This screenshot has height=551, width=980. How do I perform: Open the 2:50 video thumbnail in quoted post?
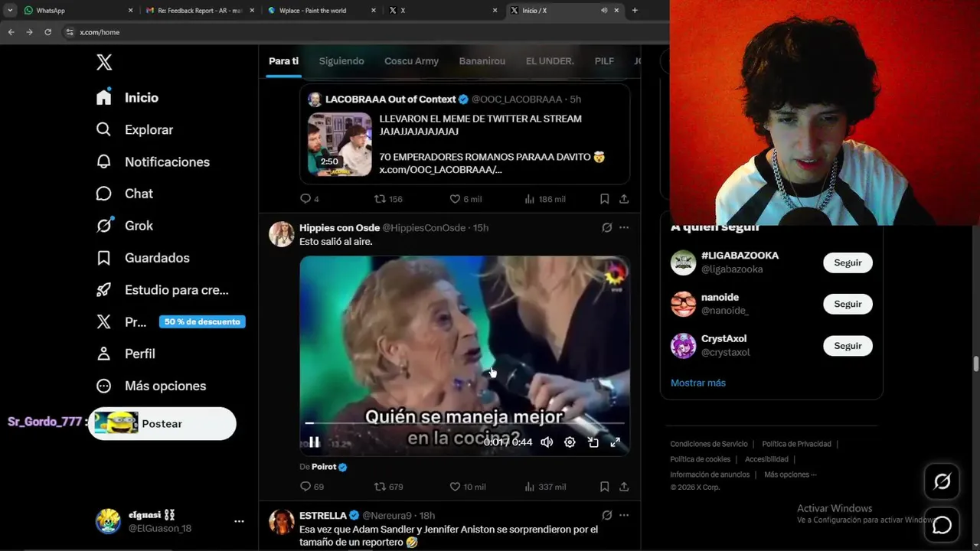pyautogui.click(x=340, y=145)
